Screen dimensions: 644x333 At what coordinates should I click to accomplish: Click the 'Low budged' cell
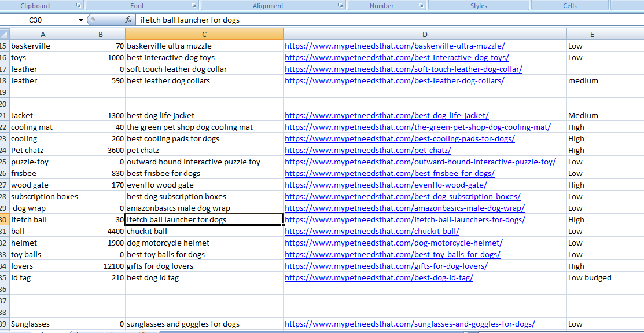click(591, 278)
